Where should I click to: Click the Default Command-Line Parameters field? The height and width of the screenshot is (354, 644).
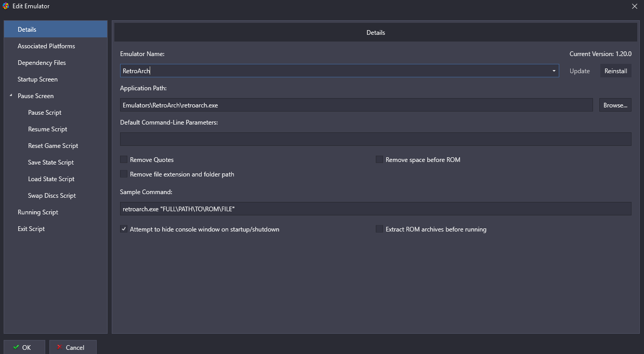tap(375, 139)
